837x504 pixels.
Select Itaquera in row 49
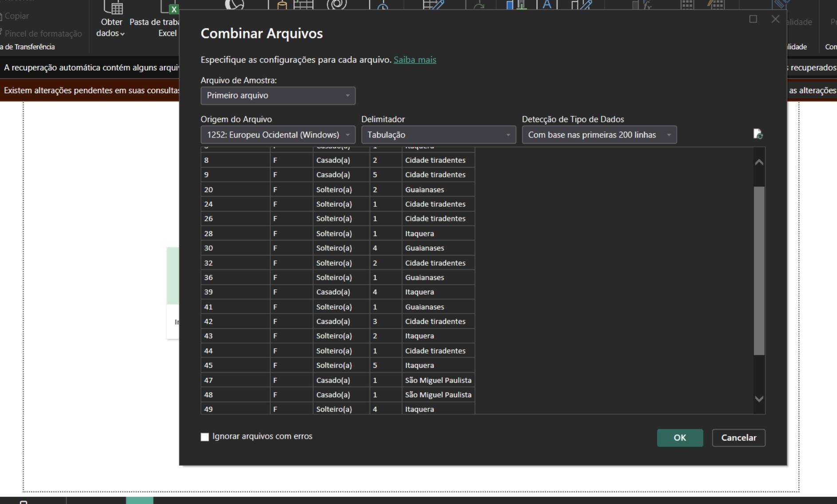click(x=438, y=409)
